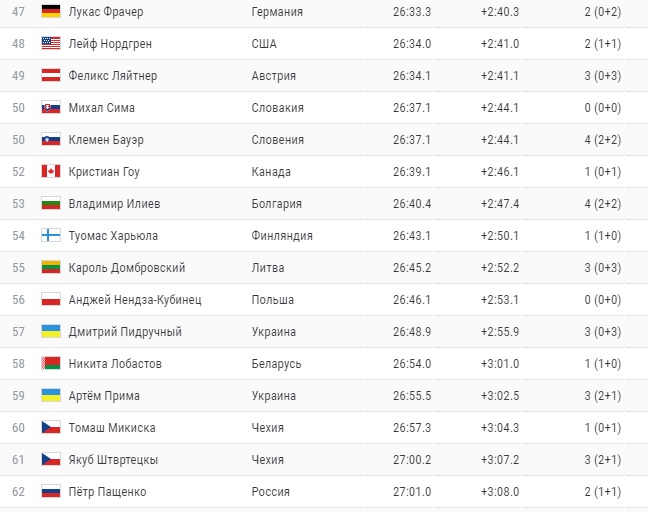Click the Finnish flag icon
The width and height of the screenshot is (648, 512).
pyautogui.click(x=51, y=236)
